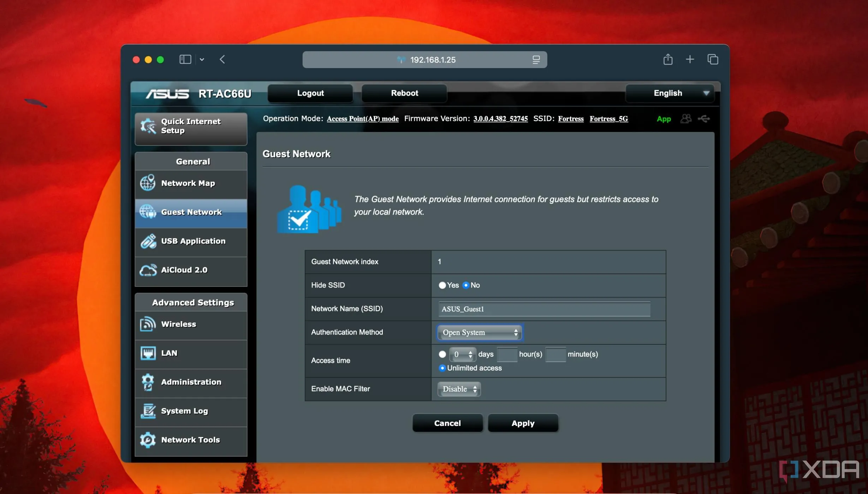The width and height of the screenshot is (868, 494).
Task: Click the USB status icon
Action: pyautogui.click(x=704, y=119)
